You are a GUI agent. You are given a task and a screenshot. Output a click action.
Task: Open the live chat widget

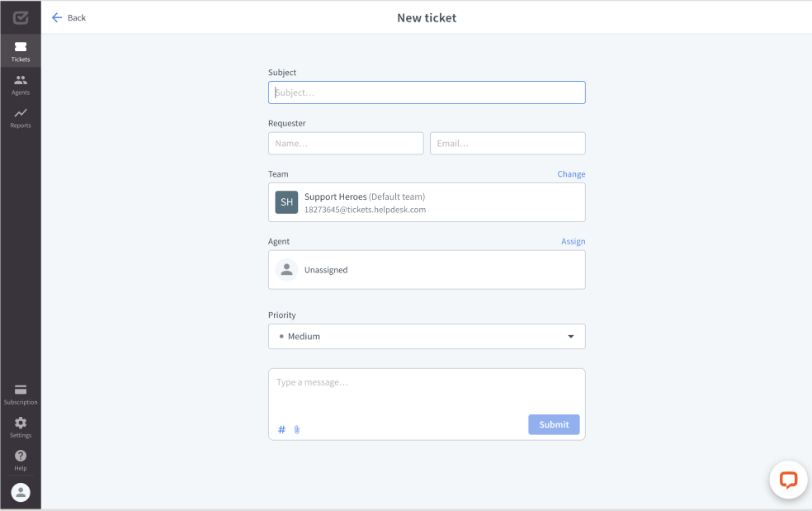click(788, 480)
